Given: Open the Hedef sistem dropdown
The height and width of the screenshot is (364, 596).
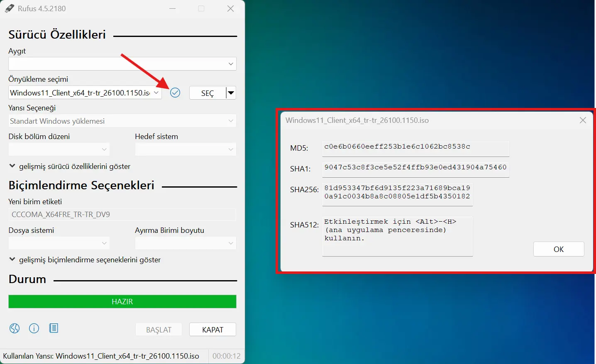Looking at the screenshot, I should (186, 149).
